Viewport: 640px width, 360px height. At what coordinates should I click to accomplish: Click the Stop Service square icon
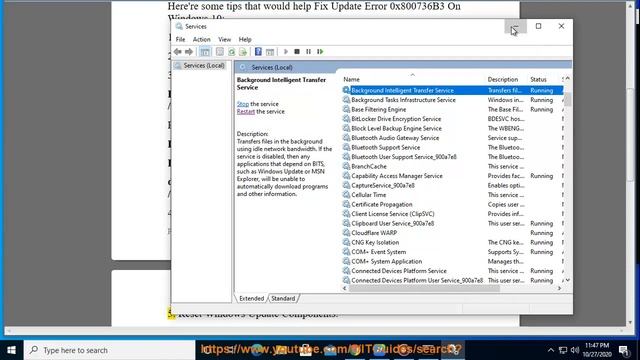tap(297, 52)
